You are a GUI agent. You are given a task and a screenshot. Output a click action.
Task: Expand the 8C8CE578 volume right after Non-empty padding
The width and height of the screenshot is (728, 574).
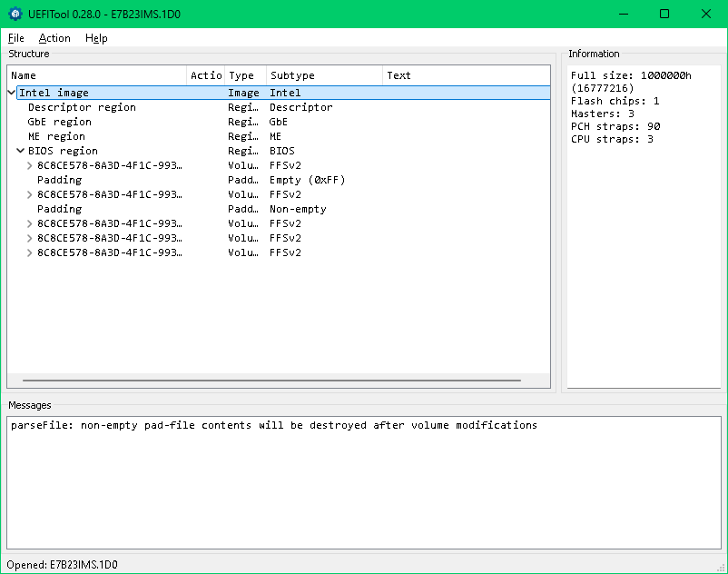point(29,223)
